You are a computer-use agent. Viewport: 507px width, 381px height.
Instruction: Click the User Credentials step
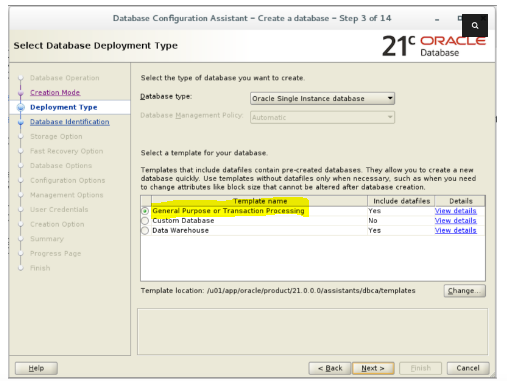(59, 210)
